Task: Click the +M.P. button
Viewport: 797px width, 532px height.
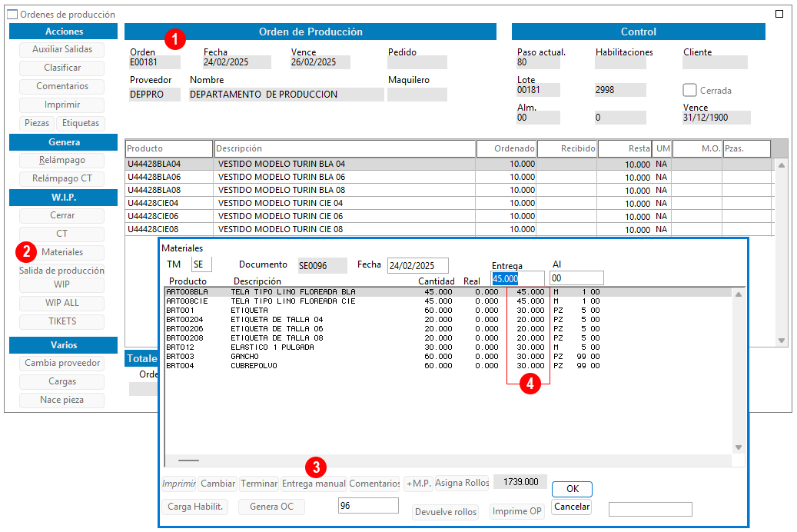Action: (418, 483)
